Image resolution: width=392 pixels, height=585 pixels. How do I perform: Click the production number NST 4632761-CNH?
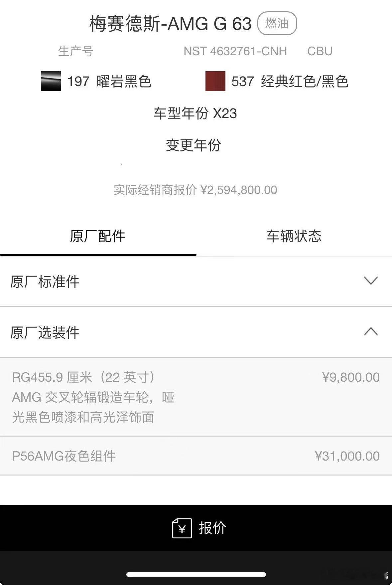pyautogui.click(x=235, y=51)
